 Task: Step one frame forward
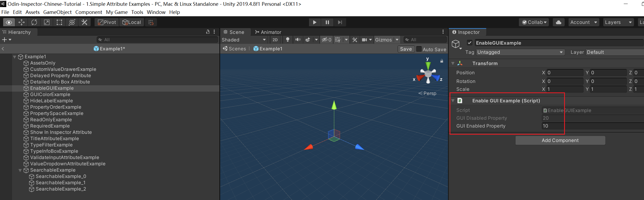[x=340, y=22]
